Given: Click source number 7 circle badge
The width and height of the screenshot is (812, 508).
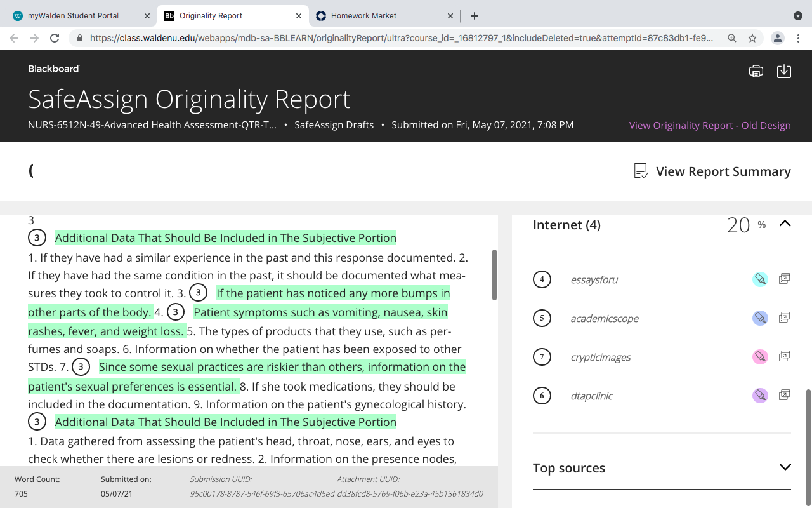Looking at the screenshot, I should 542,357.
